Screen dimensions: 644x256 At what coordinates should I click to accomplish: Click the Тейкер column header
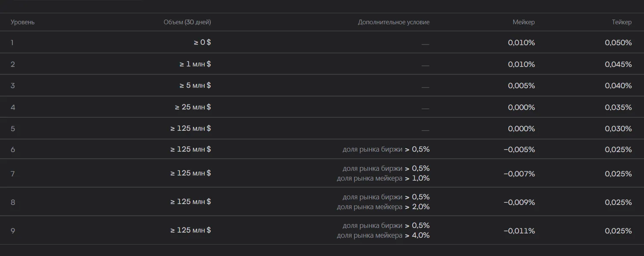pos(622,22)
